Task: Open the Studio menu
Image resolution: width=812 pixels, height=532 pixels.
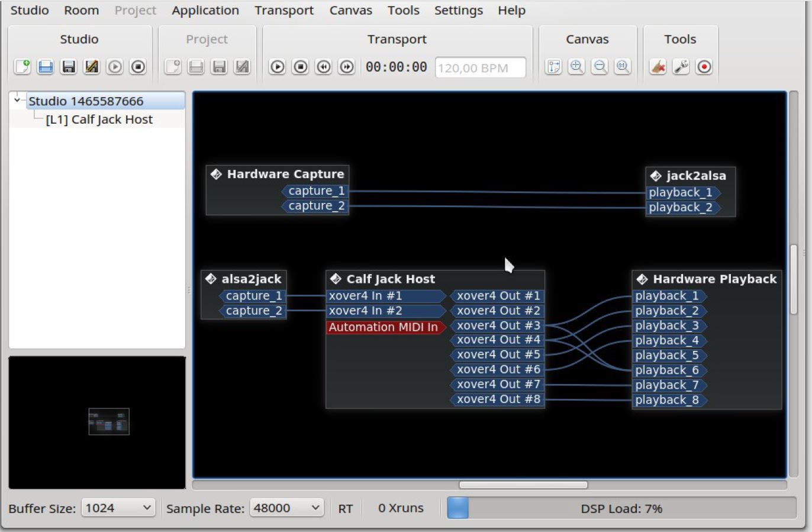Action: [30, 10]
